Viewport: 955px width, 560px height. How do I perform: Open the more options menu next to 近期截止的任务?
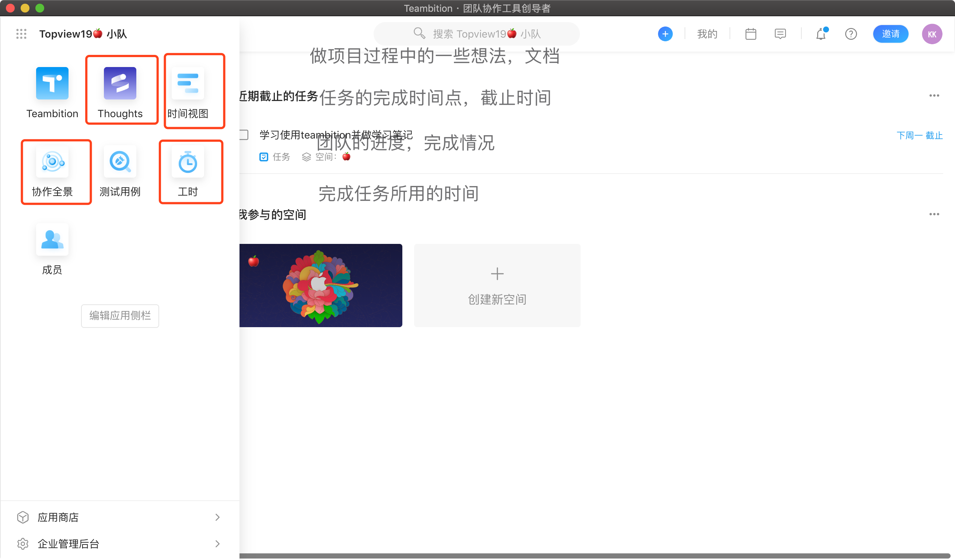click(934, 95)
